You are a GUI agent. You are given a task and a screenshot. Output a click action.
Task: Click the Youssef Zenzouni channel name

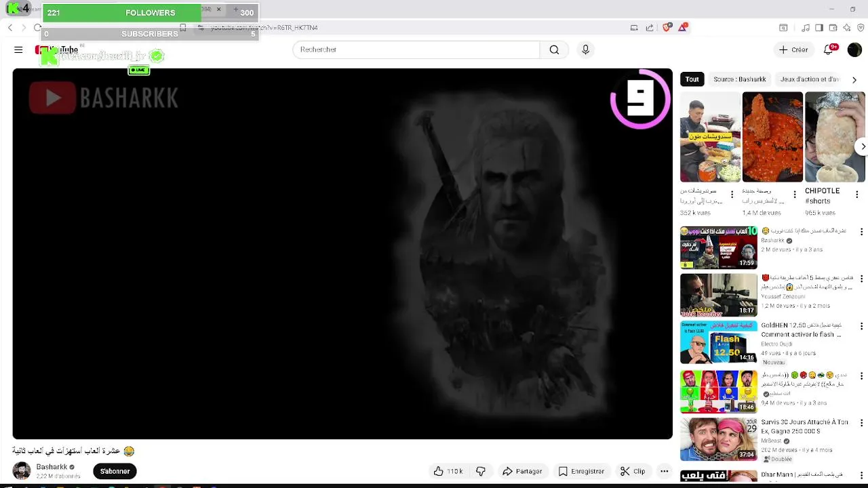click(783, 296)
